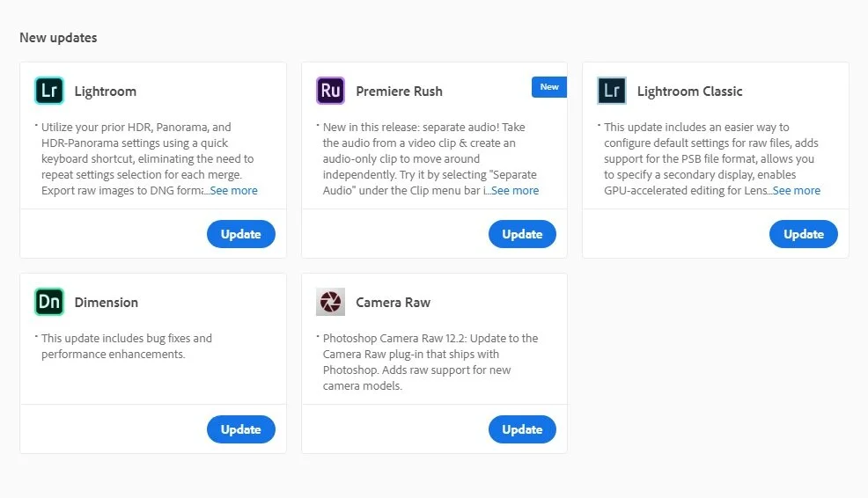
Task: Expand Lightroom Classic notes via See more
Action: [797, 190]
